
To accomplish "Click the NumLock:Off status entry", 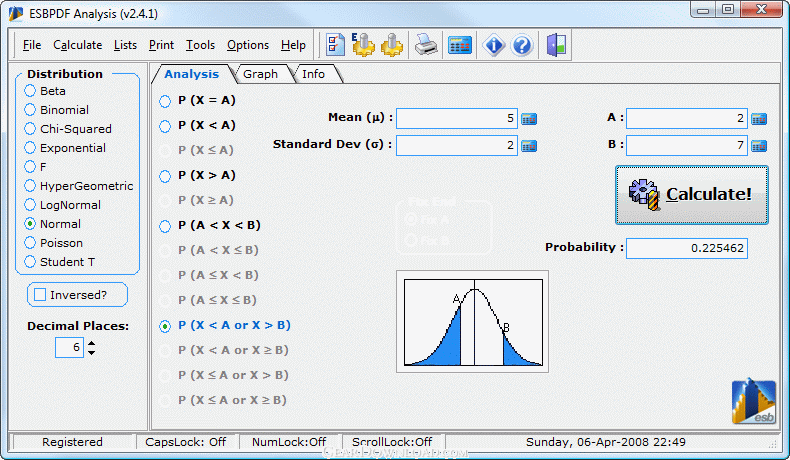I will [289, 442].
